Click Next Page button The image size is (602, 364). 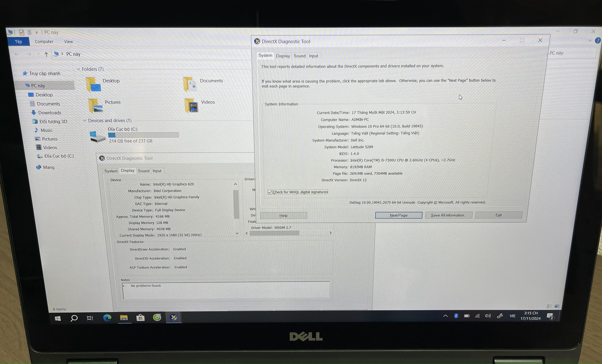click(x=398, y=215)
